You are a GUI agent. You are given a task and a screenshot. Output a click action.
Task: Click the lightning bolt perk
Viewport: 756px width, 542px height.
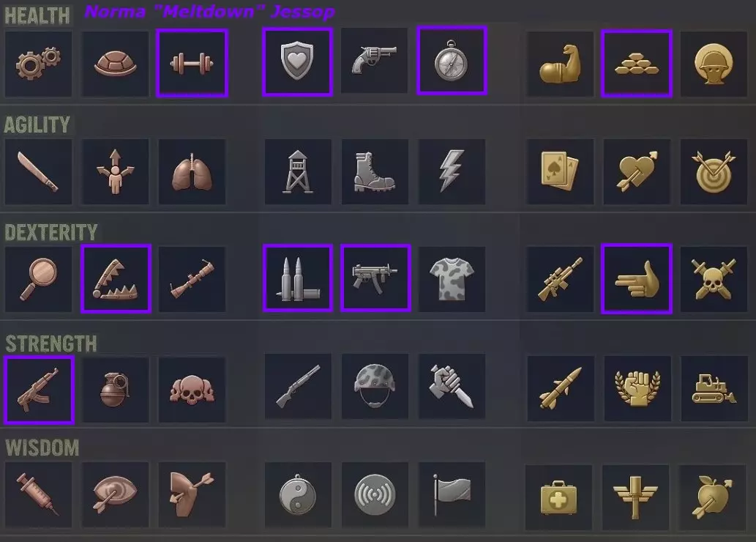(x=452, y=171)
